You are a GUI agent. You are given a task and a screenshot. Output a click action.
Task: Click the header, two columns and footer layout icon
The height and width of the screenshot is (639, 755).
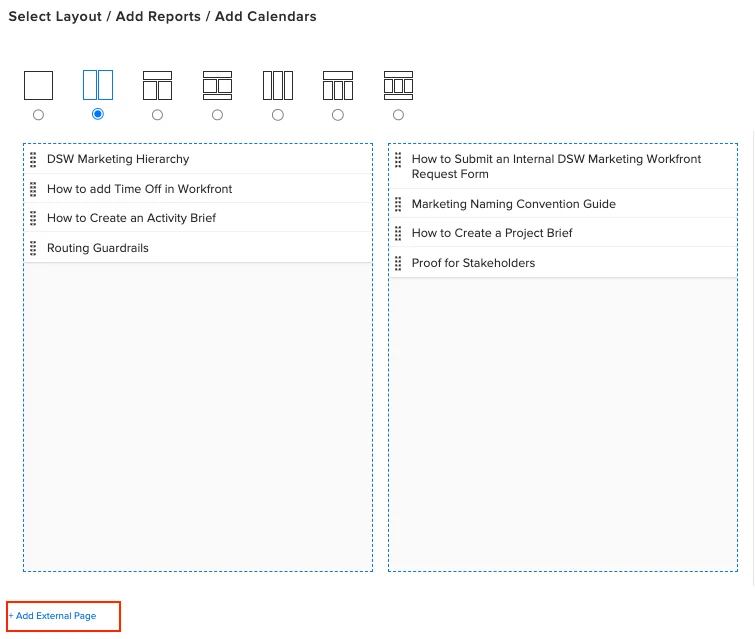tap(218, 85)
